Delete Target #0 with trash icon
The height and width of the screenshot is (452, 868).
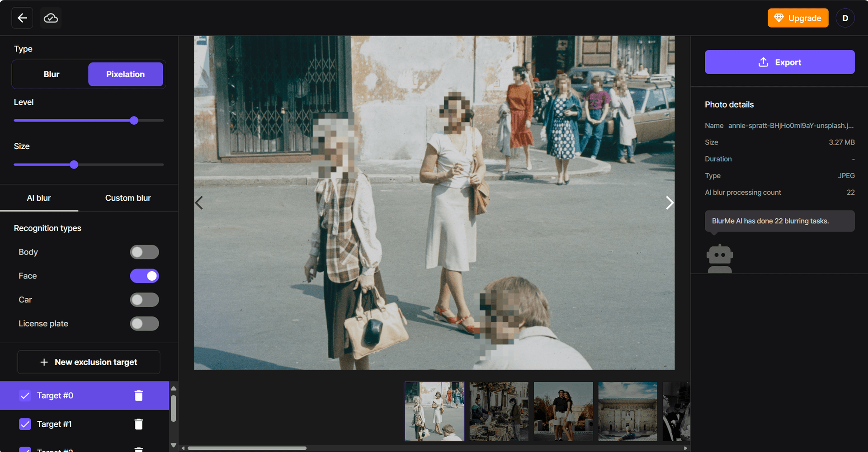pyautogui.click(x=139, y=395)
